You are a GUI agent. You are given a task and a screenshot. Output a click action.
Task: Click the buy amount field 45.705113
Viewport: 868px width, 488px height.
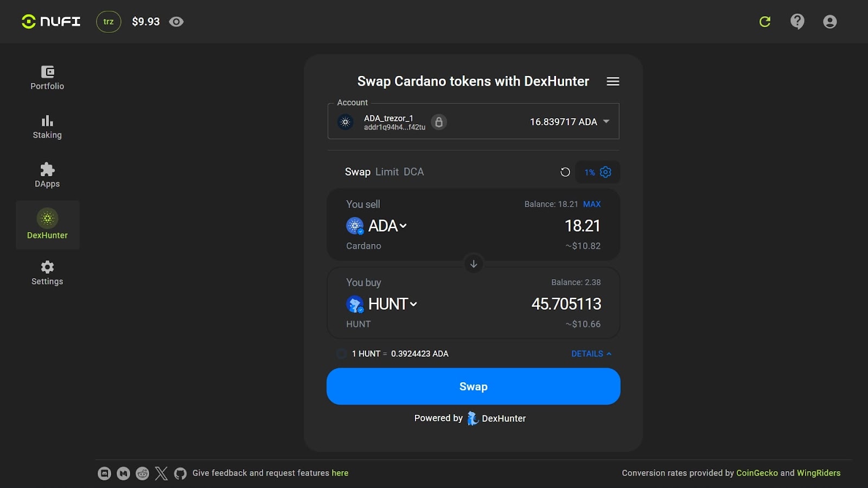coord(566,304)
